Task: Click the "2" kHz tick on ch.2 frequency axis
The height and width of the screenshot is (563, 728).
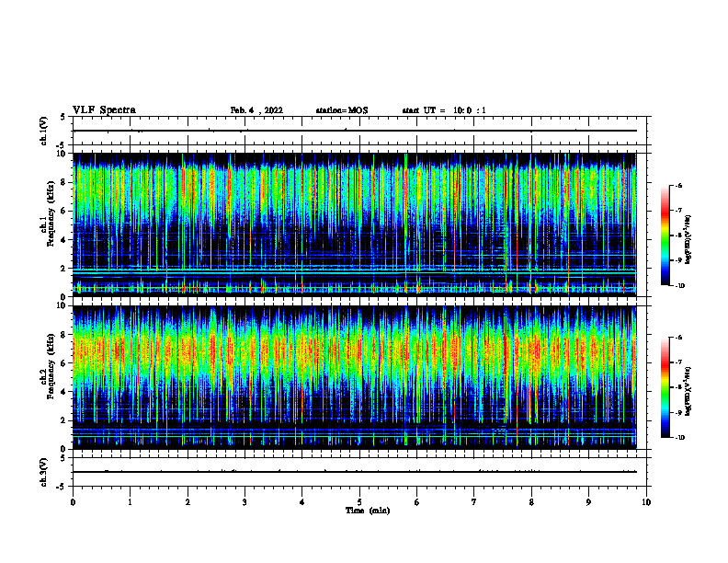Action: pyautogui.click(x=64, y=420)
